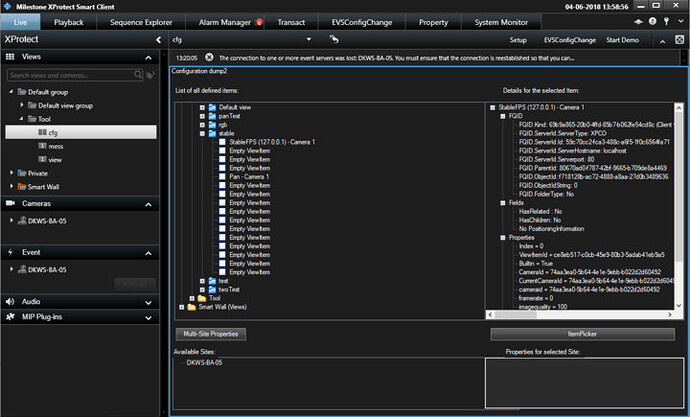Collapse the XProtect side panel arrow

(x=158, y=40)
